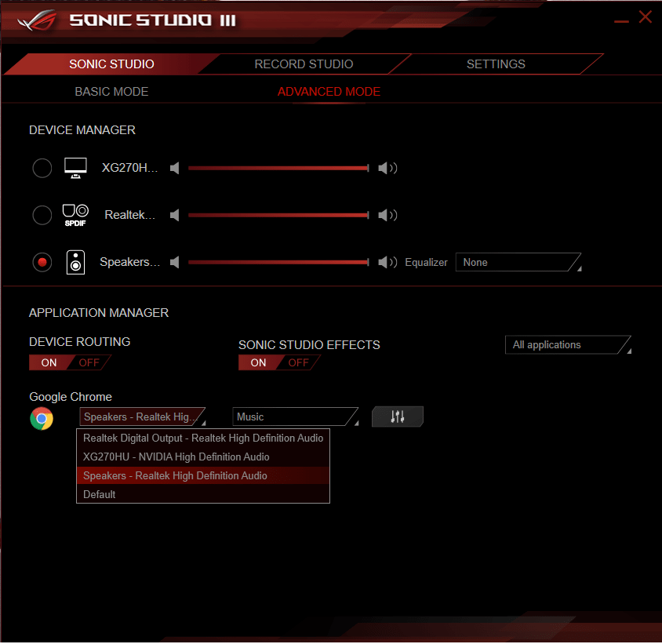Switch to the SONIC STUDIO tab

(111, 64)
